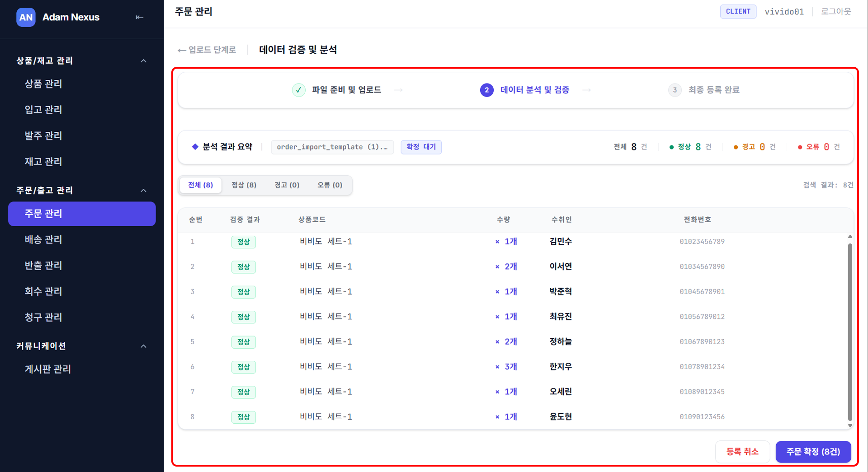Open 재고 관리 in the sidebar
This screenshot has height=472, width=868.
click(82, 162)
